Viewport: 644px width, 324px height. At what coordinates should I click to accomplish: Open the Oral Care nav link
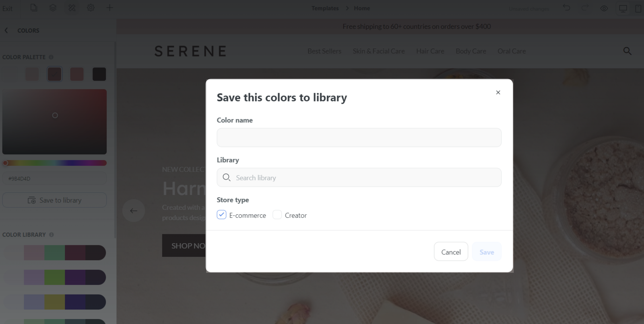[512, 51]
